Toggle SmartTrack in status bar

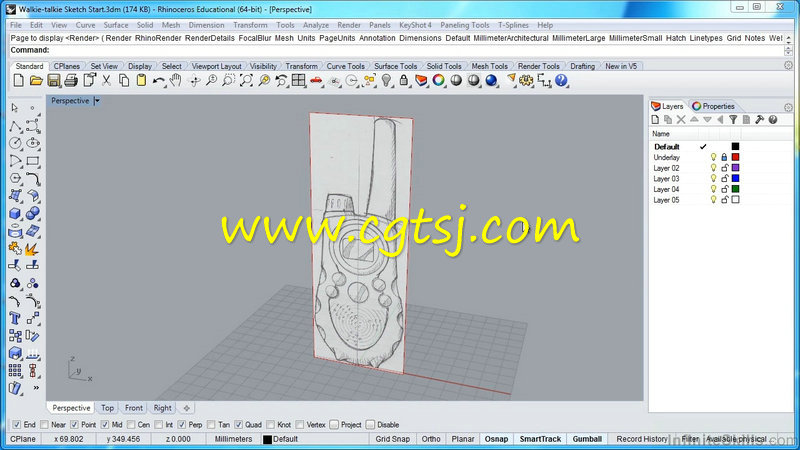tap(540, 439)
